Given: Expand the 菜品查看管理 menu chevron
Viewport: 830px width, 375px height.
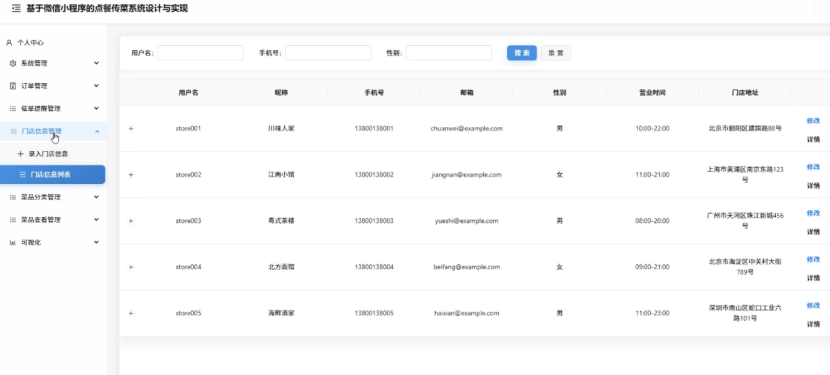Looking at the screenshot, I should (96, 219).
